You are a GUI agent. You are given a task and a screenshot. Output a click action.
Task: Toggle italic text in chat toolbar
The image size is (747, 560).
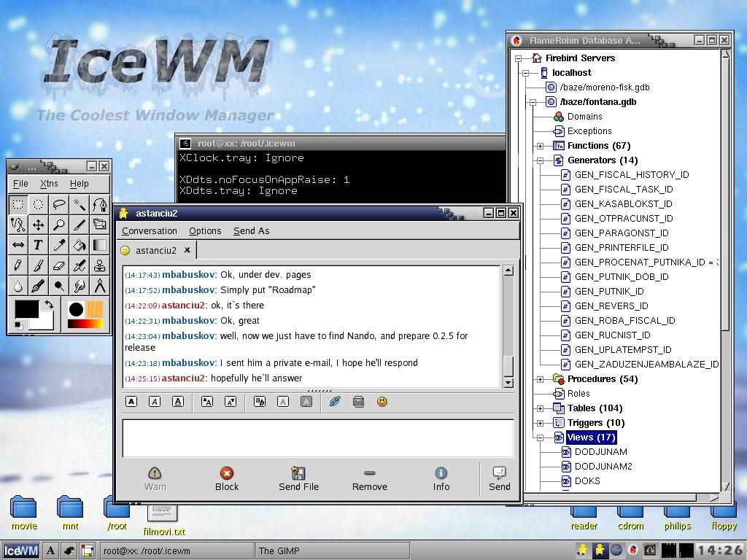coord(155,402)
